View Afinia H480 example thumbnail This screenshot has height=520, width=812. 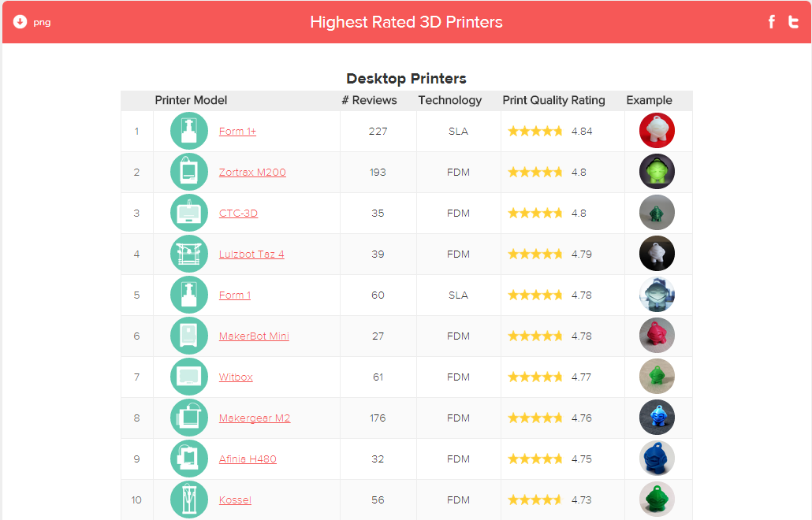(x=657, y=459)
